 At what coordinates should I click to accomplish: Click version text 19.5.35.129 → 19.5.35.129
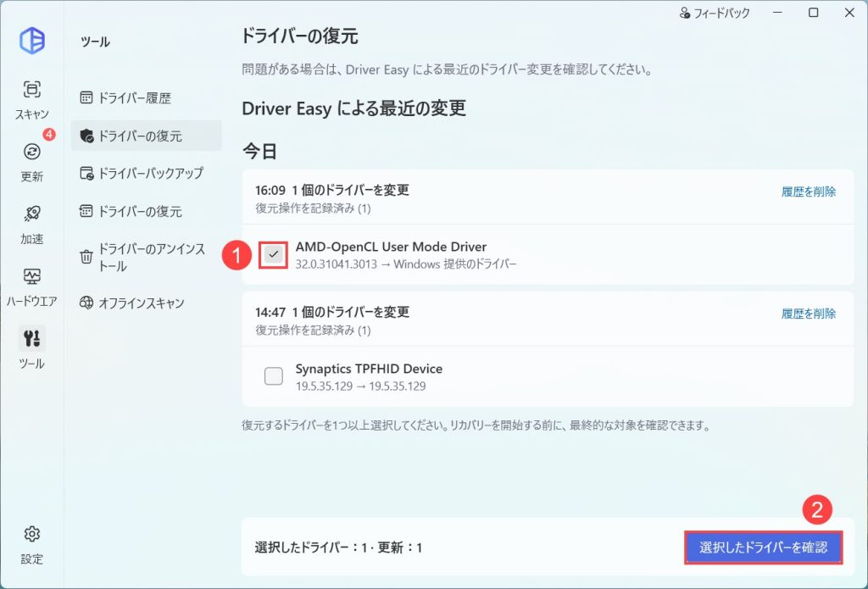pos(360,386)
